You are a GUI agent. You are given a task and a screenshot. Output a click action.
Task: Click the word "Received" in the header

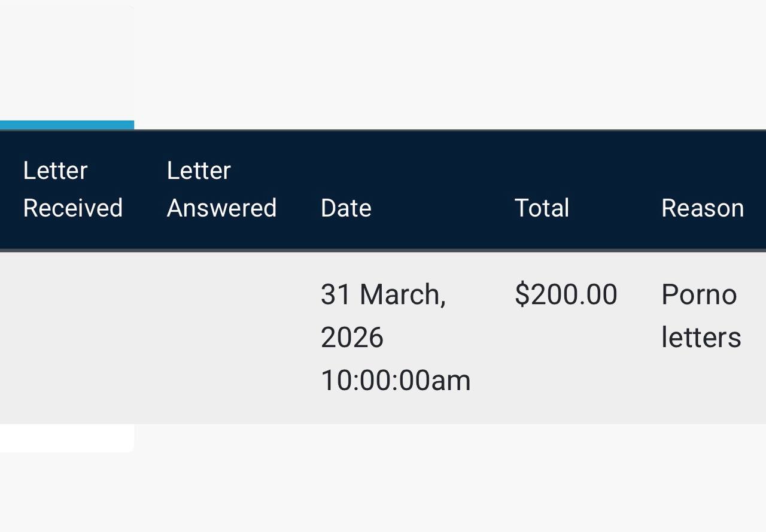coord(72,208)
